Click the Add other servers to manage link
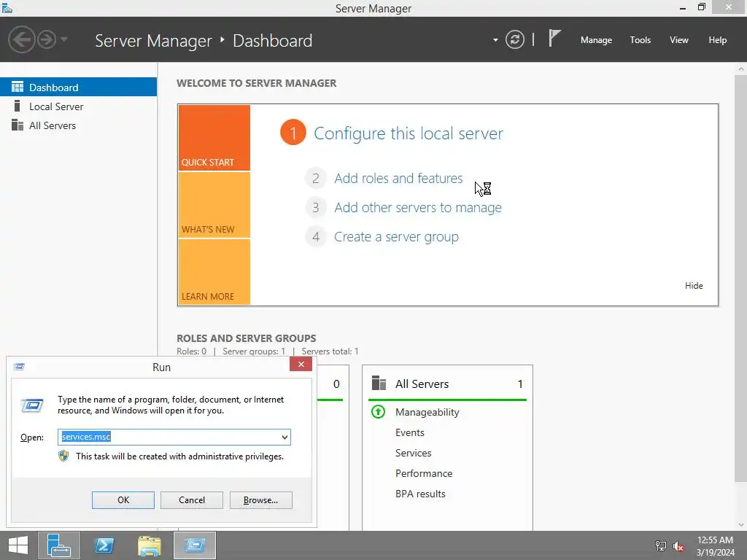 (x=418, y=208)
